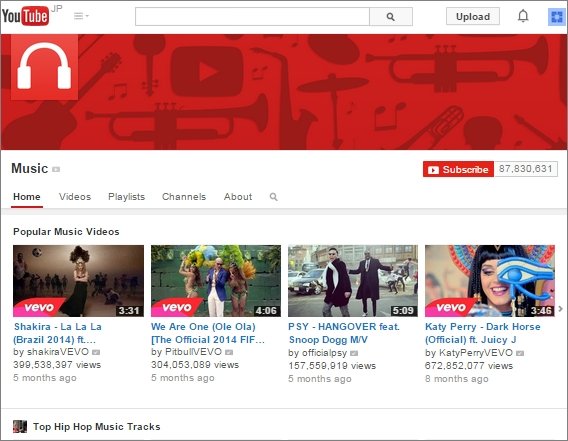
Task: Open the shakiraVEVO channel link
Action: click(x=57, y=352)
